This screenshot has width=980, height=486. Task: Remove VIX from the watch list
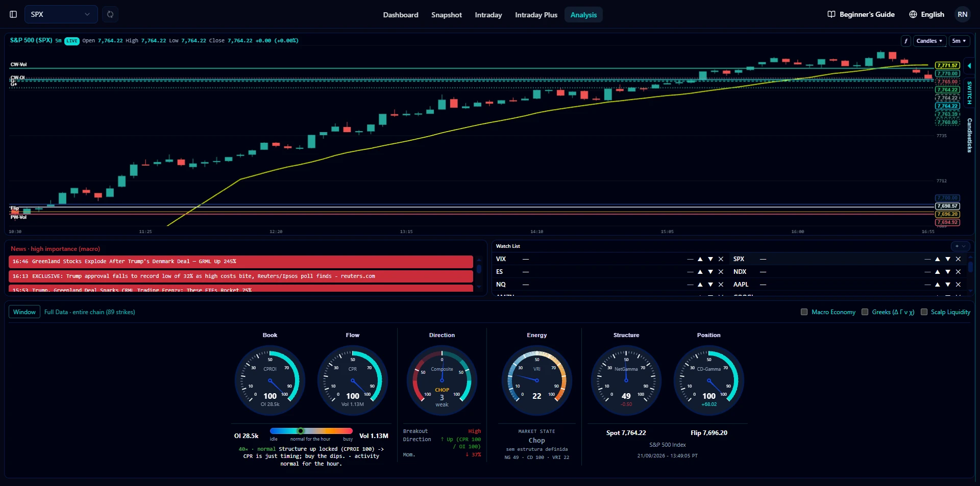tap(721, 259)
